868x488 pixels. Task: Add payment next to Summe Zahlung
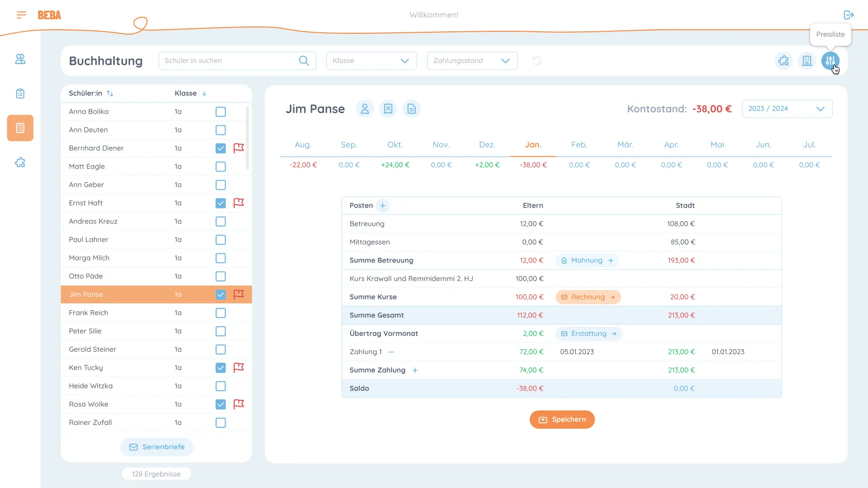click(415, 370)
